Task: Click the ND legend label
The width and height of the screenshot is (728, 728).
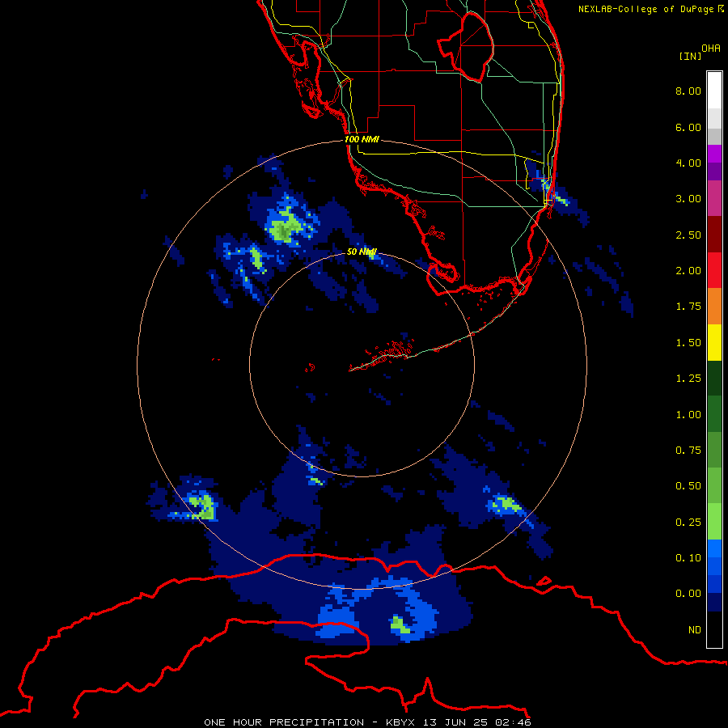Action: pyautogui.click(x=695, y=630)
